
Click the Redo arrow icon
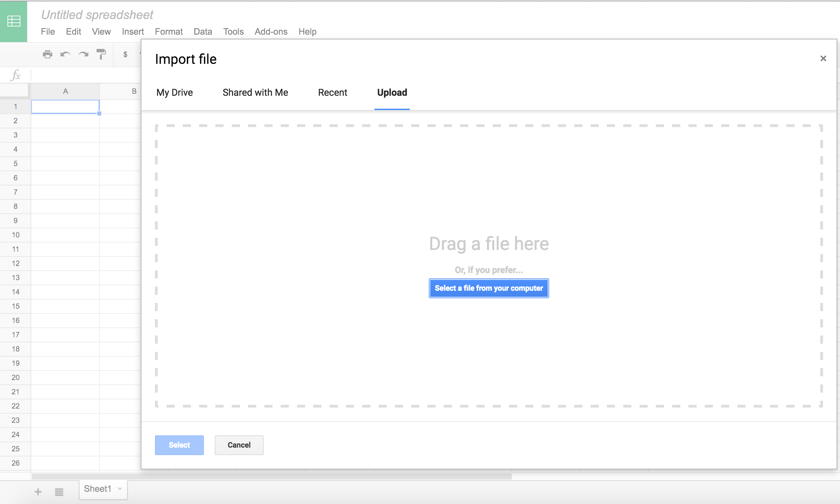[83, 54]
